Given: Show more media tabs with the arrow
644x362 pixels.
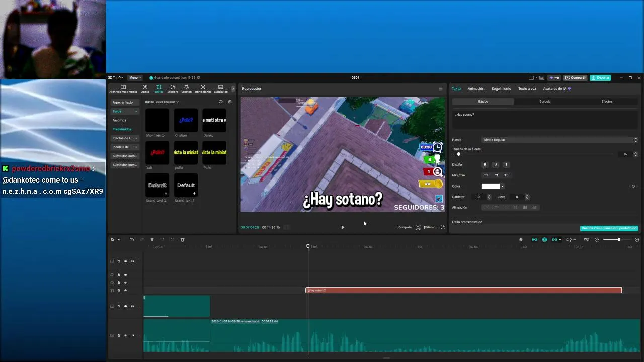Looking at the screenshot, I should (x=233, y=89).
